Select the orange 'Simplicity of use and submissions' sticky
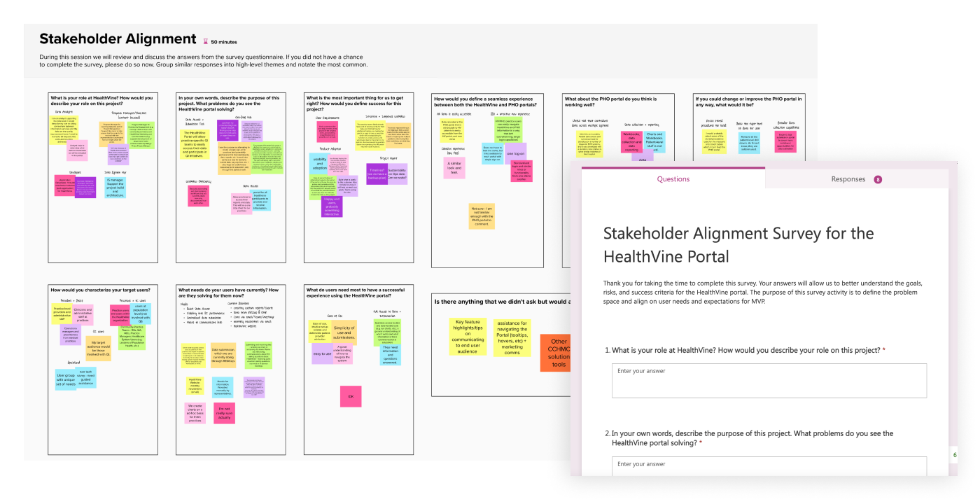Viewport: 980px width, 504px height. (344, 332)
